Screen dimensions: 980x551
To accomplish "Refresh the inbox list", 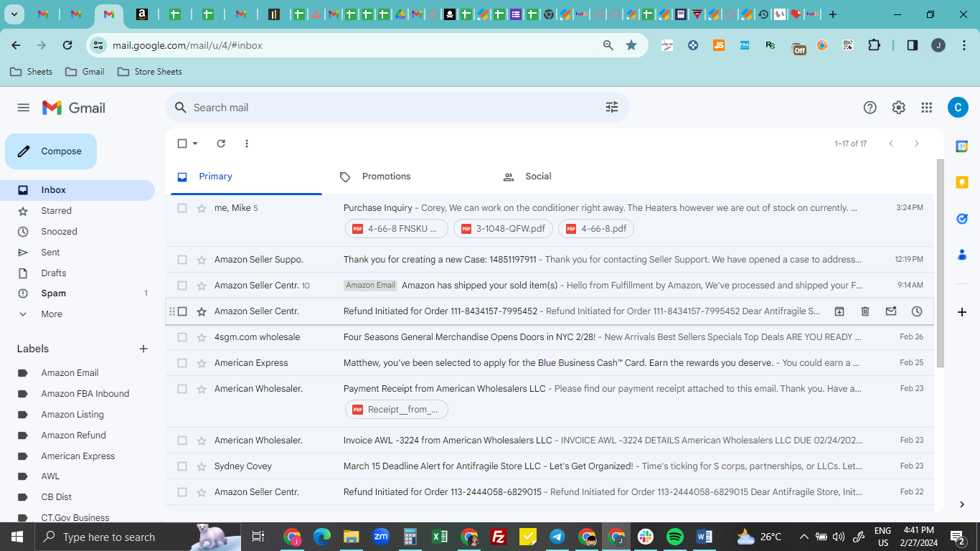I will [x=221, y=143].
